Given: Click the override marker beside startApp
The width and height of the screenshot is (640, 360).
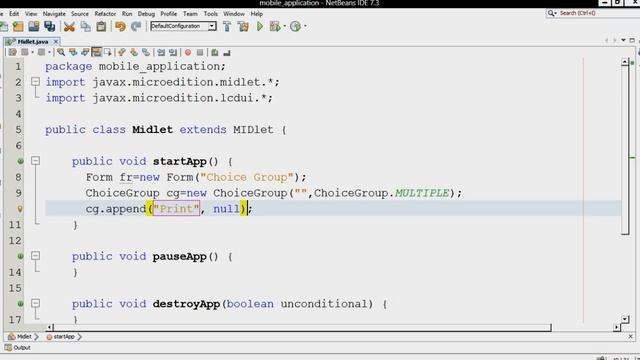Looking at the screenshot, I should (20, 161).
